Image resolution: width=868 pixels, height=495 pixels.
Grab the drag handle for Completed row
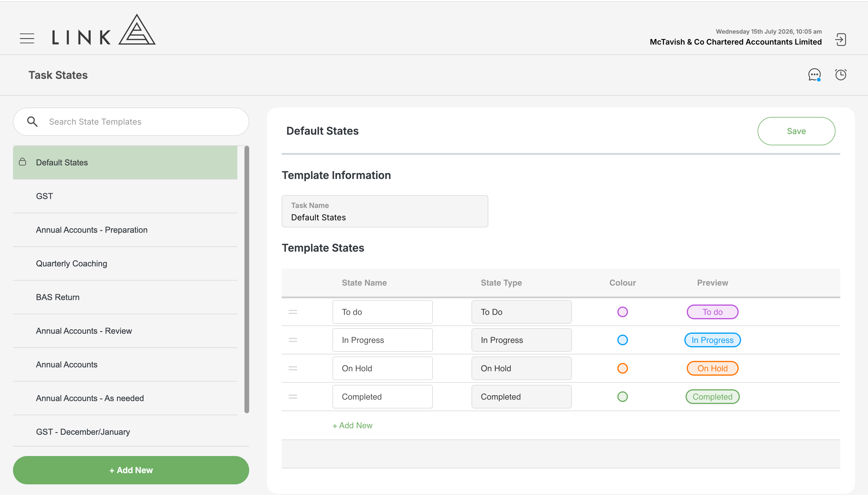(293, 397)
